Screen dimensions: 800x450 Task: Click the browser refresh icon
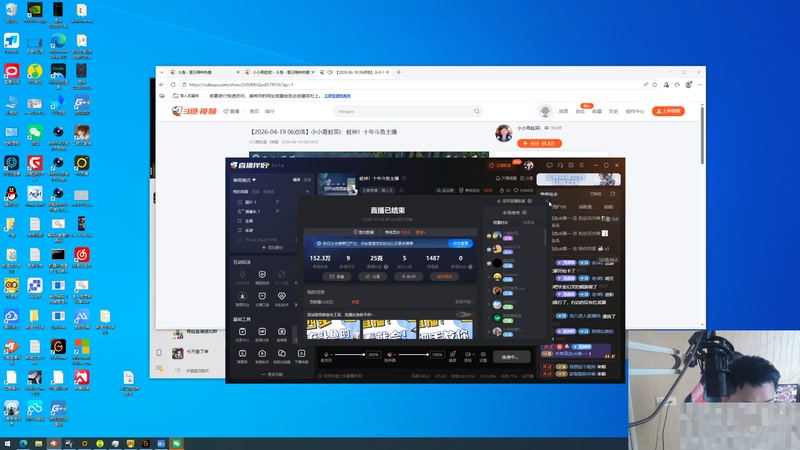coord(173,85)
